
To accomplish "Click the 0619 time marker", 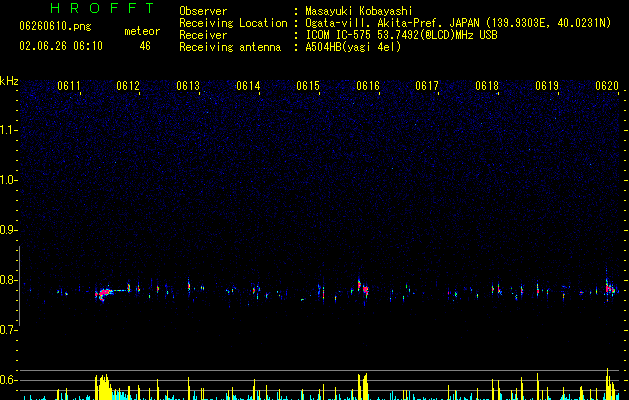I will [547, 86].
